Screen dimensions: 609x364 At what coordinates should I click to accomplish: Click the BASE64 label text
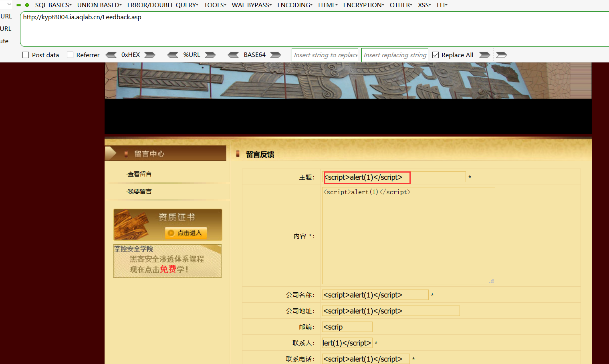pyautogui.click(x=255, y=55)
